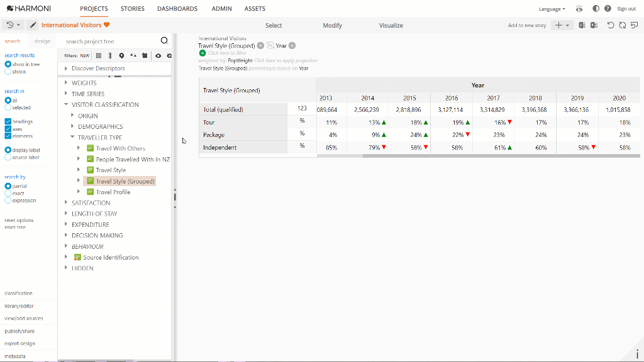
Task: Uncheck the 'elements' checkbox
Action: point(8,136)
